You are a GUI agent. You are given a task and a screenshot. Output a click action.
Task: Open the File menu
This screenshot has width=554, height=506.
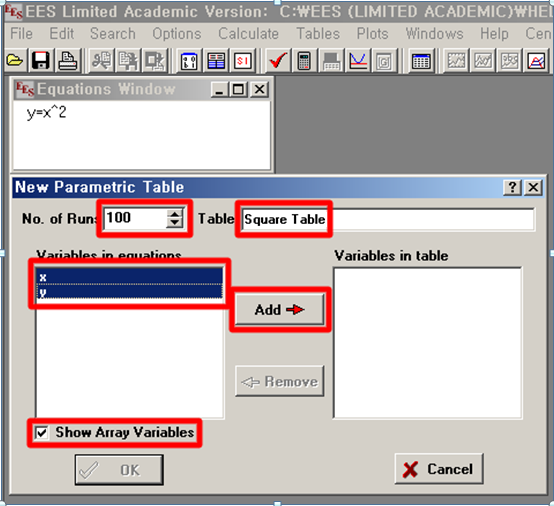(x=21, y=34)
